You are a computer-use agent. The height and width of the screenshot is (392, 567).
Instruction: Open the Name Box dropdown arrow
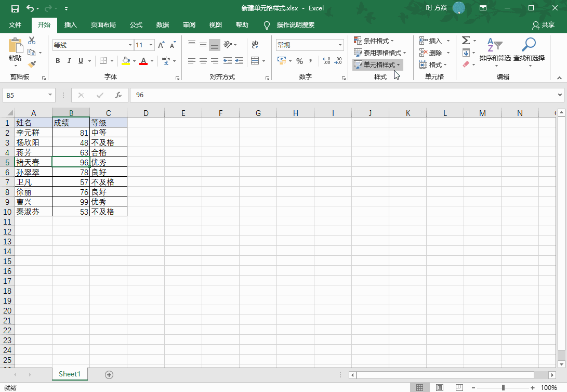point(50,95)
